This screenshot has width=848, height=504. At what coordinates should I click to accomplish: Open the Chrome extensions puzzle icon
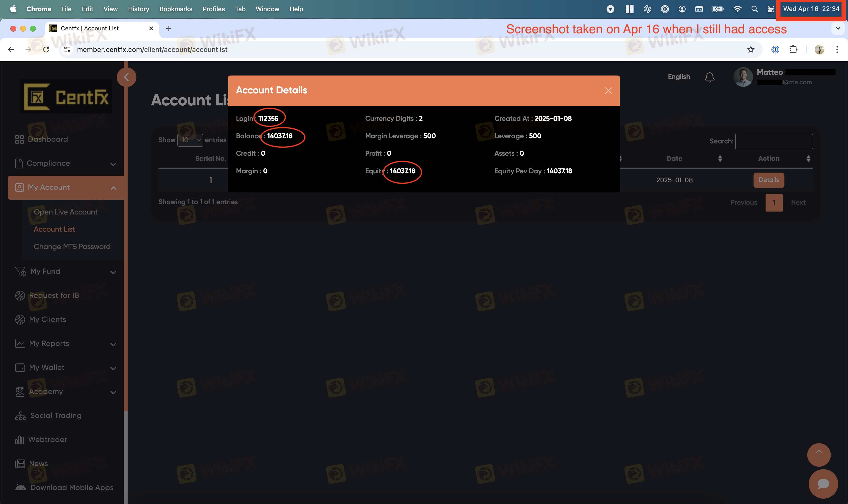coord(793,50)
